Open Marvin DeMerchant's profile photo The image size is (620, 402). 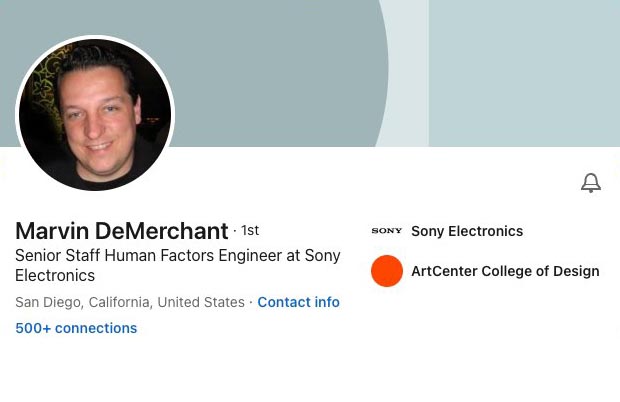click(95, 115)
